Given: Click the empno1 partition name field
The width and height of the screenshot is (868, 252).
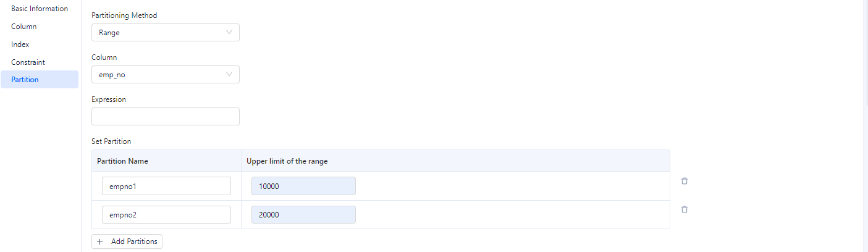Looking at the screenshot, I should 166,186.
